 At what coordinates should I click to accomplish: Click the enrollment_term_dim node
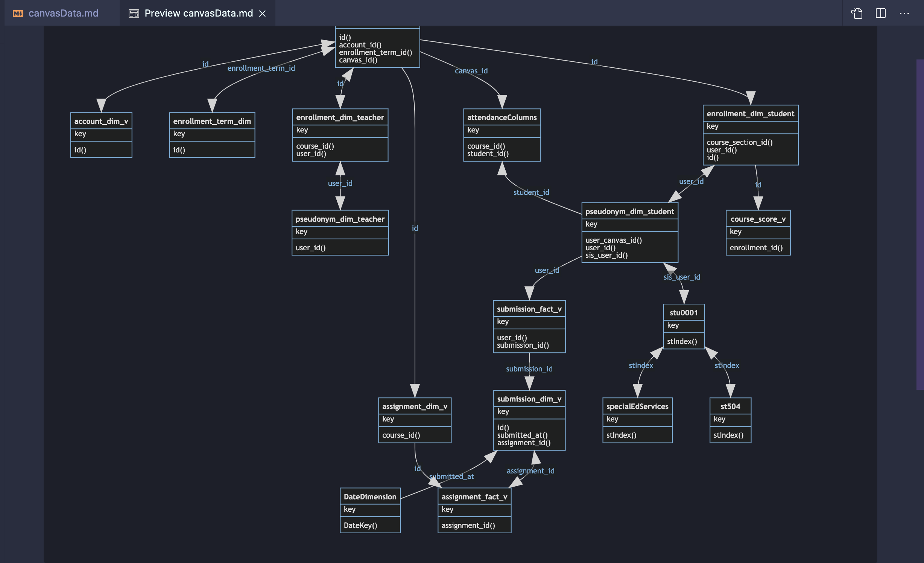[x=212, y=121]
